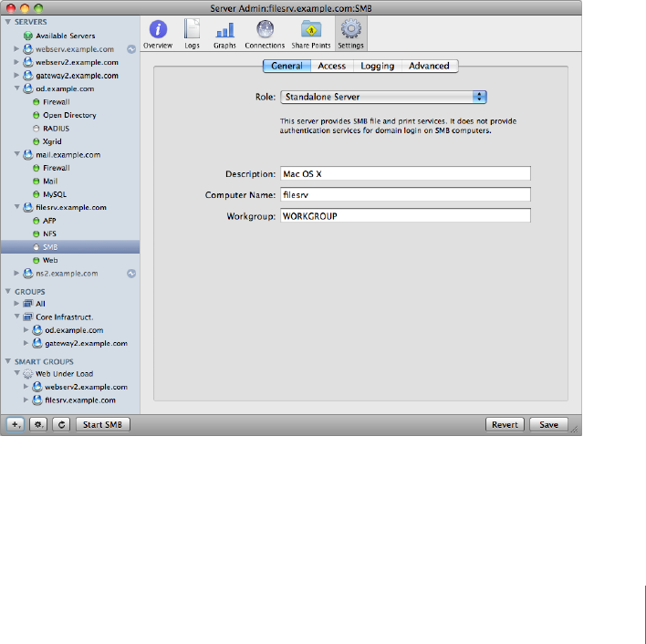This screenshot has width=646, height=644.
Task: Open the Connections toolbar icon
Action: (x=265, y=34)
